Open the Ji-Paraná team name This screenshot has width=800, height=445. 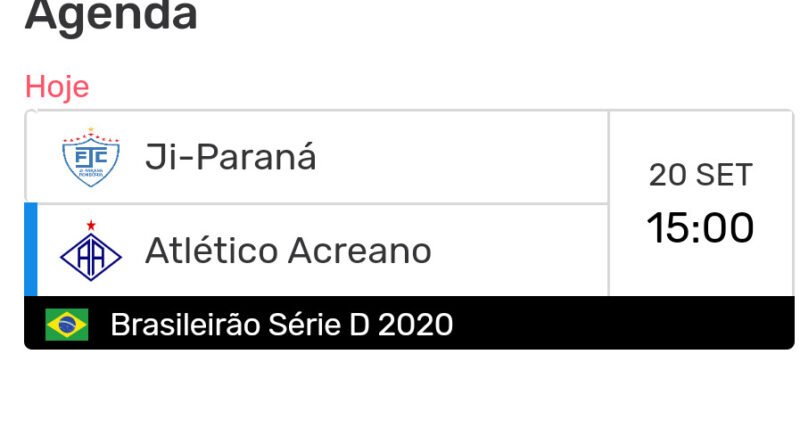coord(231,157)
